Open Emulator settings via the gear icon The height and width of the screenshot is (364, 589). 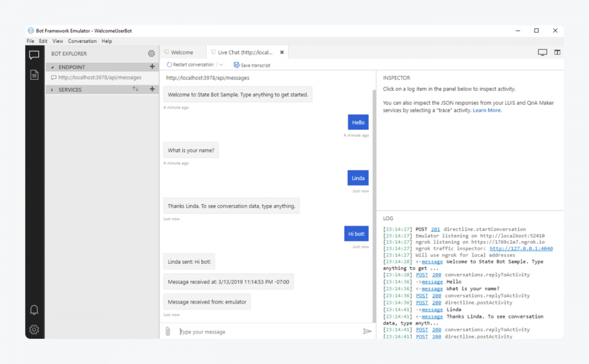coord(34,330)
